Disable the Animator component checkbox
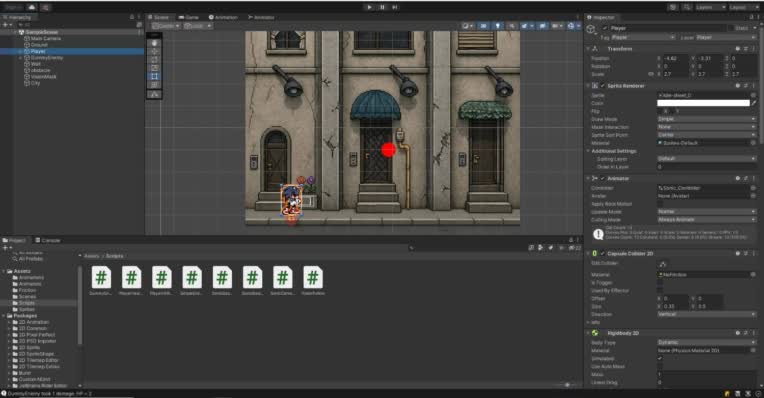Screen dimensions: 764x398 tap(603, 178)
